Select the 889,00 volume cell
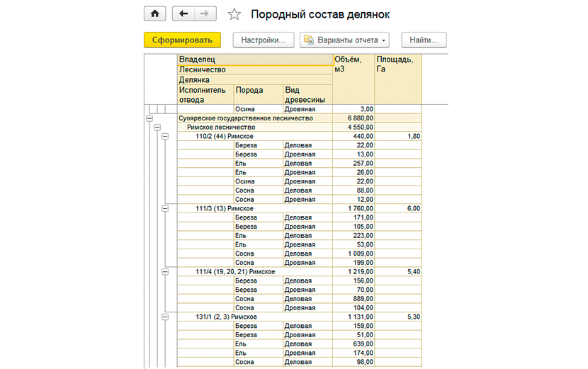 point(354,299)
